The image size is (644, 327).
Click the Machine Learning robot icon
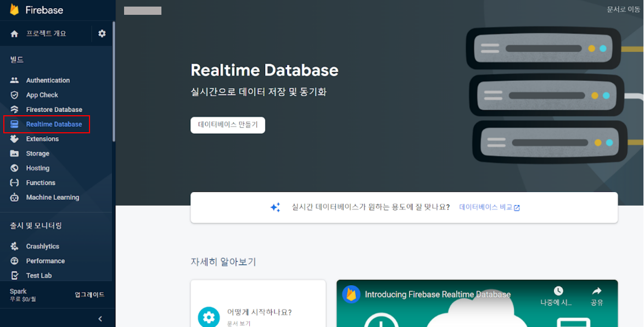click(x=14, y=198)
